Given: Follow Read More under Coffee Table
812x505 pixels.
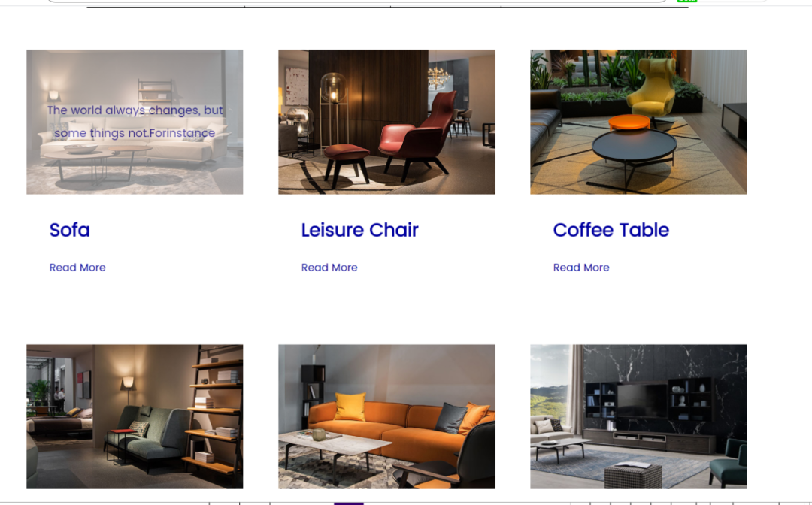Looking at the screenshot, I should click(x=581, y=268).
